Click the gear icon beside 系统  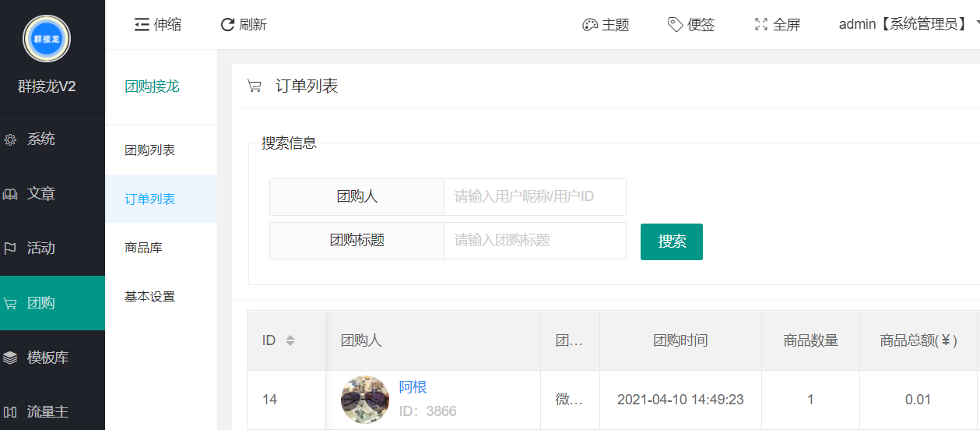(10, 140)
